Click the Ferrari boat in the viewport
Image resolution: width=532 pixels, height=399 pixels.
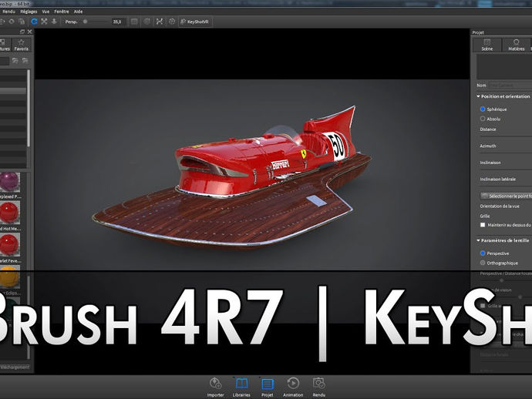(x=232, y=178)
